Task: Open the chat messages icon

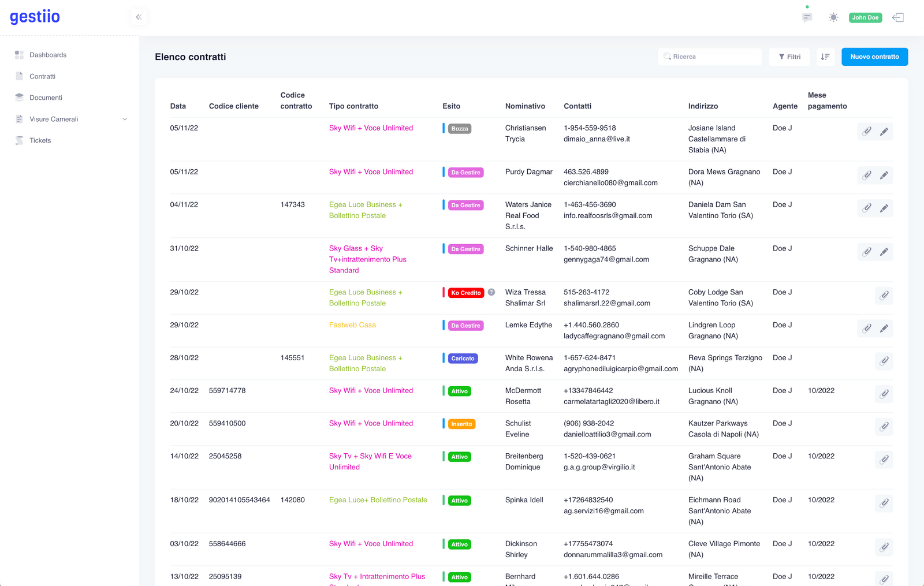Action: click(807, 17)
